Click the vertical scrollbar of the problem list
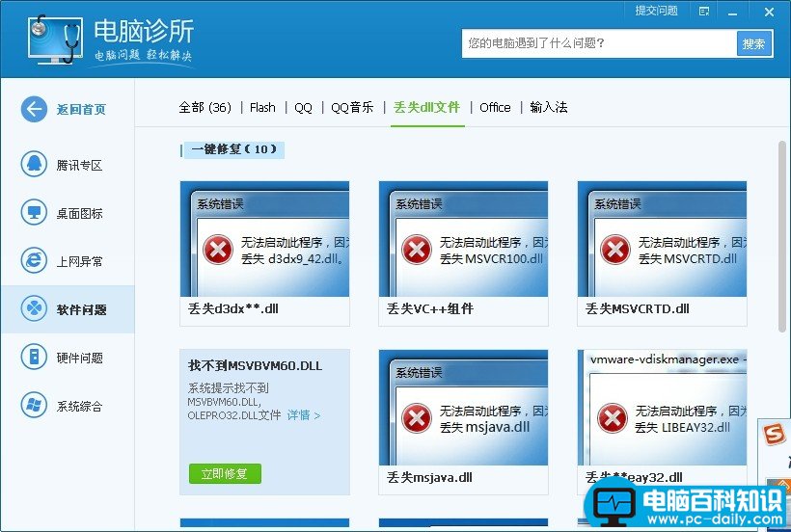791x532 pixels. click(782, 237)
